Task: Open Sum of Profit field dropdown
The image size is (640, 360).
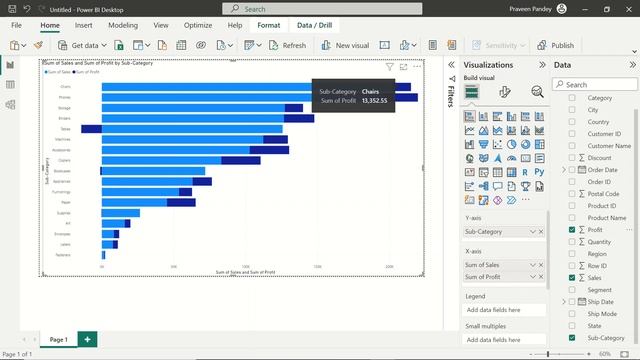Action: [532, 277]
